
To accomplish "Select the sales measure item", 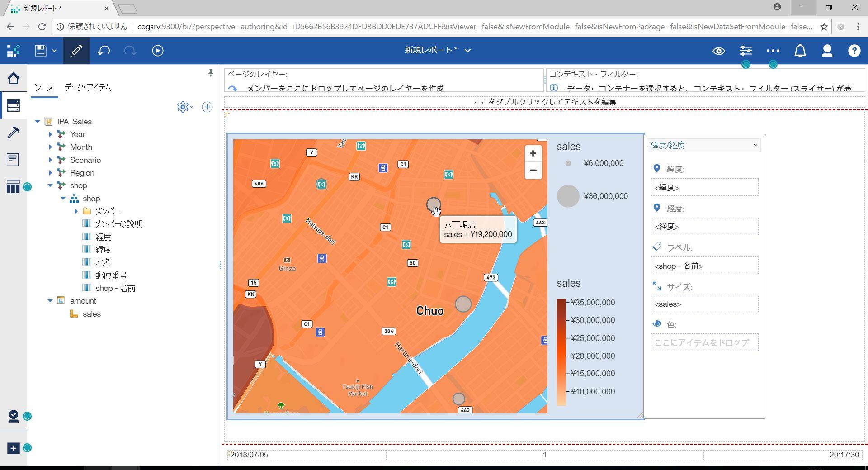I will (x=92, y=314).
